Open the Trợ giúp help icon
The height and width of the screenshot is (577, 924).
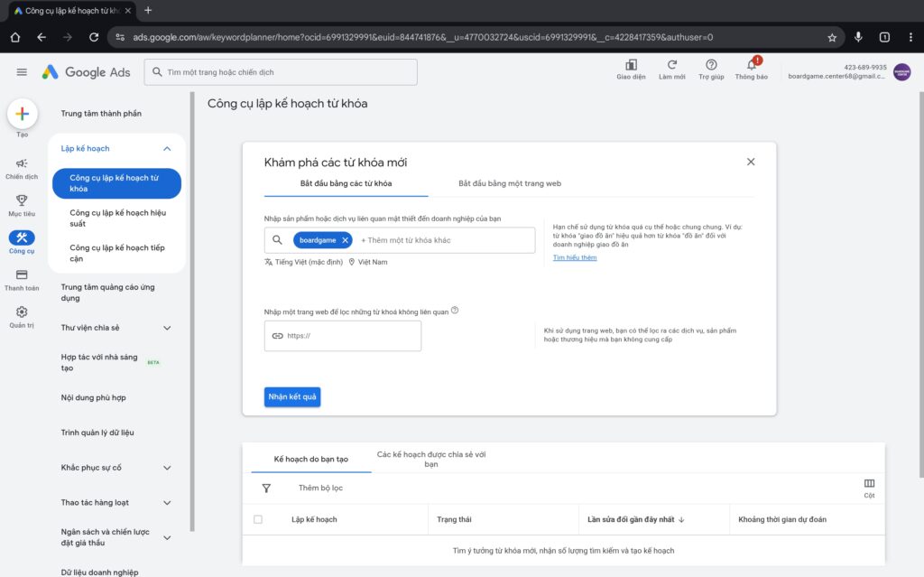pos(711,66)
